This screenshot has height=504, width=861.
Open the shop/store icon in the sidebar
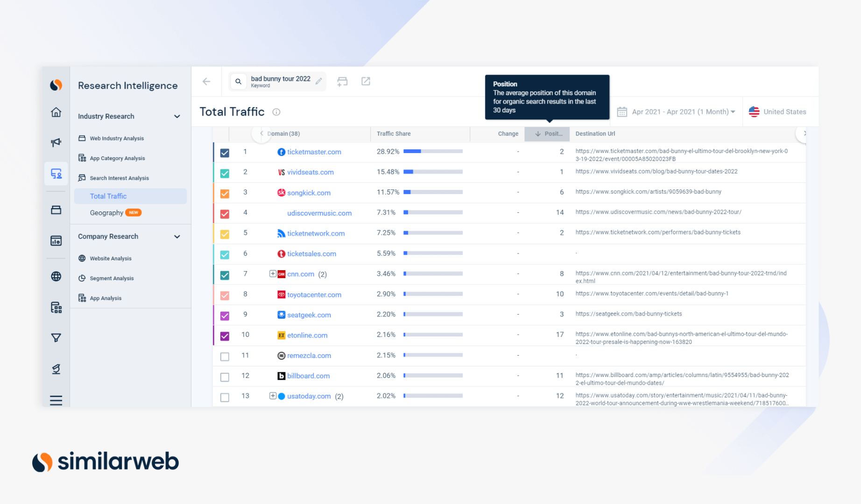tap(56, 210)
